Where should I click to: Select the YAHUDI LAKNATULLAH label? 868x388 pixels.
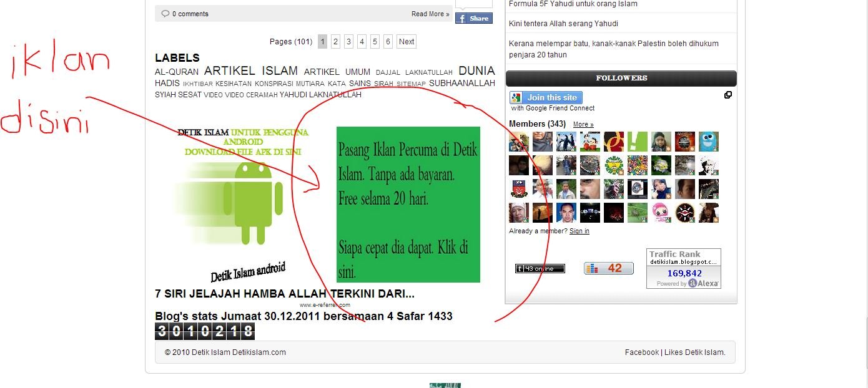tap(320, 95)
